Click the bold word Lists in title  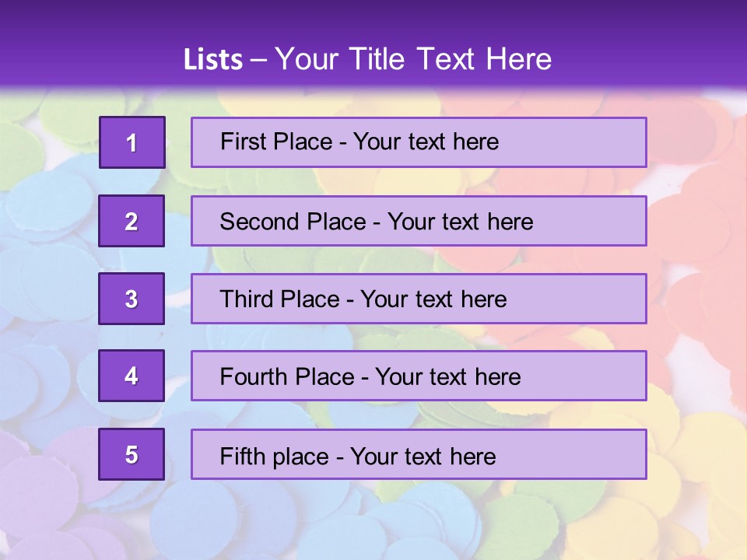(x=213, y=60)
